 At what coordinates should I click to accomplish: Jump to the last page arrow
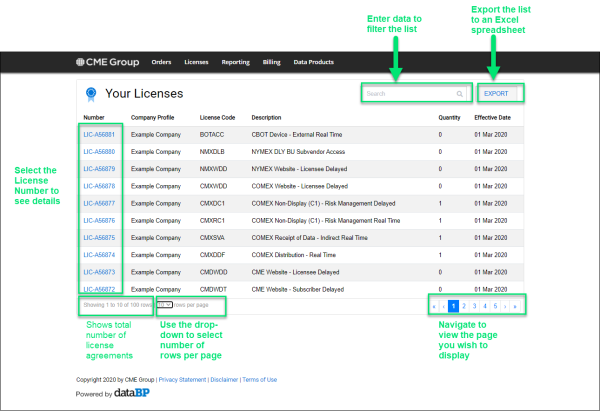(x=515, y=307)
